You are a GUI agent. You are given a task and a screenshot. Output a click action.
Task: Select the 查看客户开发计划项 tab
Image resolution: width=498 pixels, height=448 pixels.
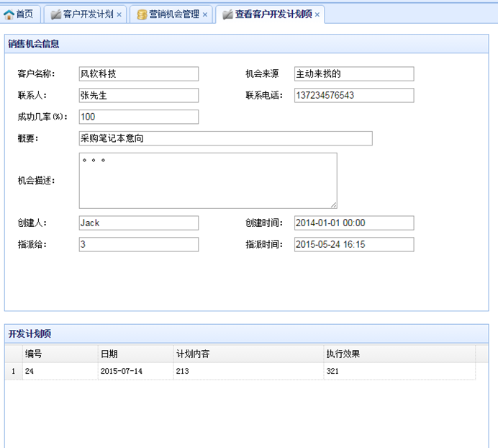(x=270, y=14)
